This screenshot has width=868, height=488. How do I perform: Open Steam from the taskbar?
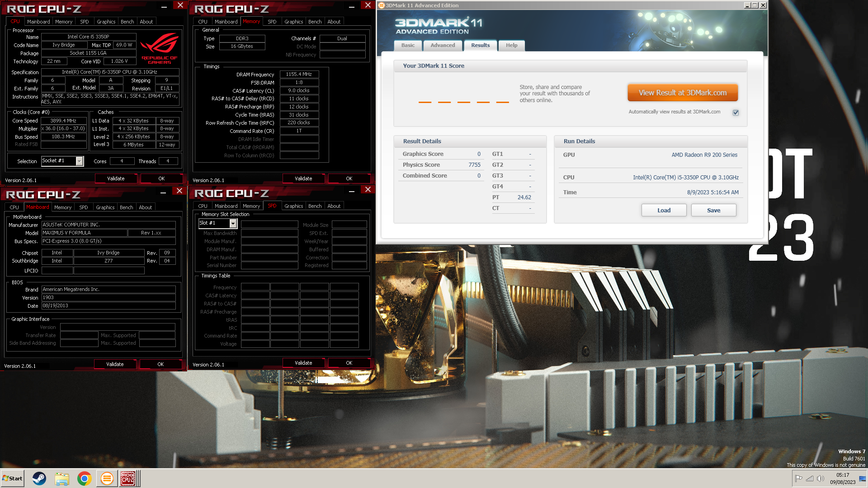(39, 478)
